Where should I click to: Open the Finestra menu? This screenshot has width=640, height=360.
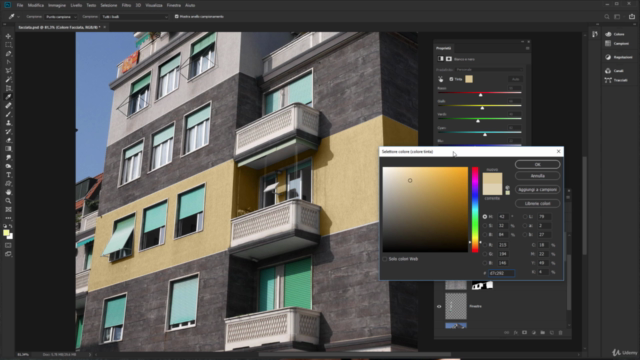click(x=173, y=5)
